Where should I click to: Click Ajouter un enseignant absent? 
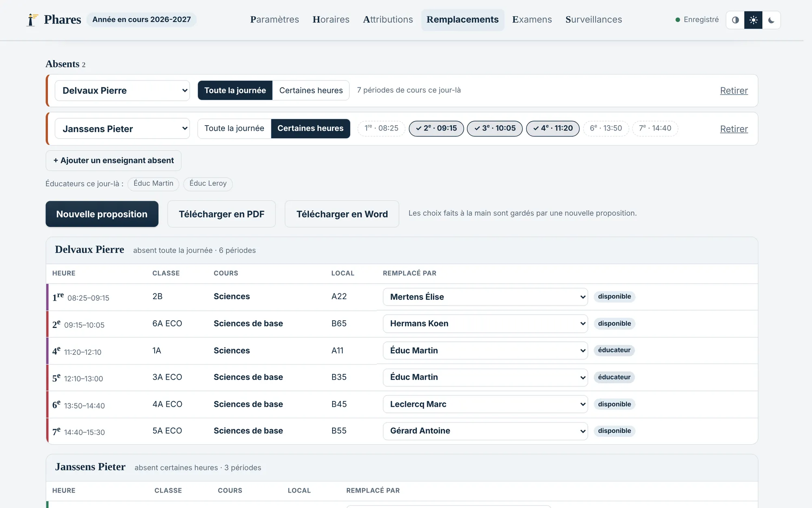(114, 161)
